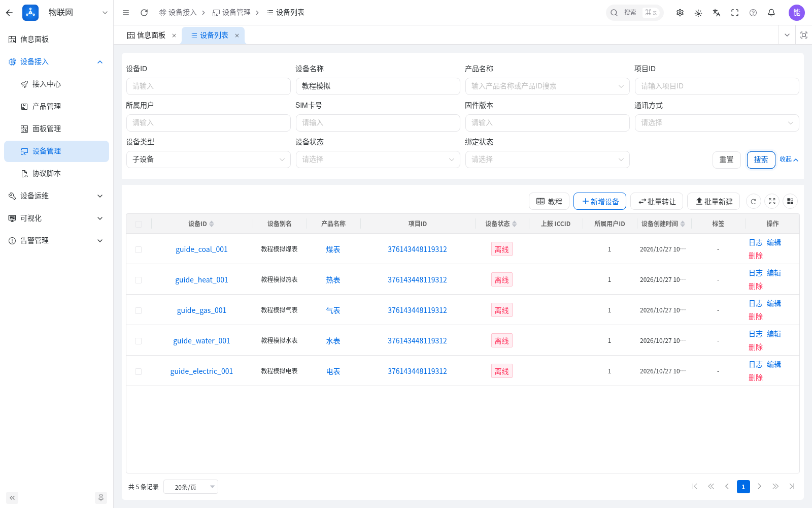812x508 pixels.
Task: Toggle the hamburger menu icon
Action: [x=126, y=13]
